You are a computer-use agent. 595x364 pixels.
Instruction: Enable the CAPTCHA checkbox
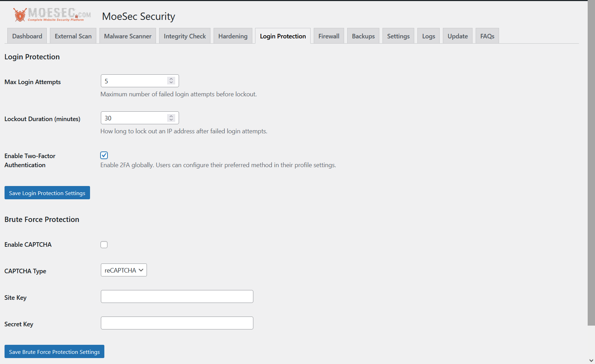coord(104,245)
